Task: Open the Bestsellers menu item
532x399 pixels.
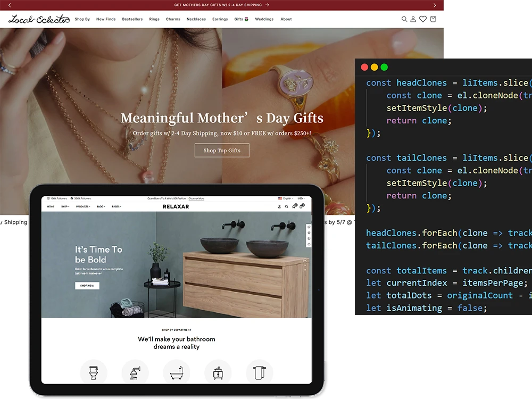Action: tap(132, 19)
